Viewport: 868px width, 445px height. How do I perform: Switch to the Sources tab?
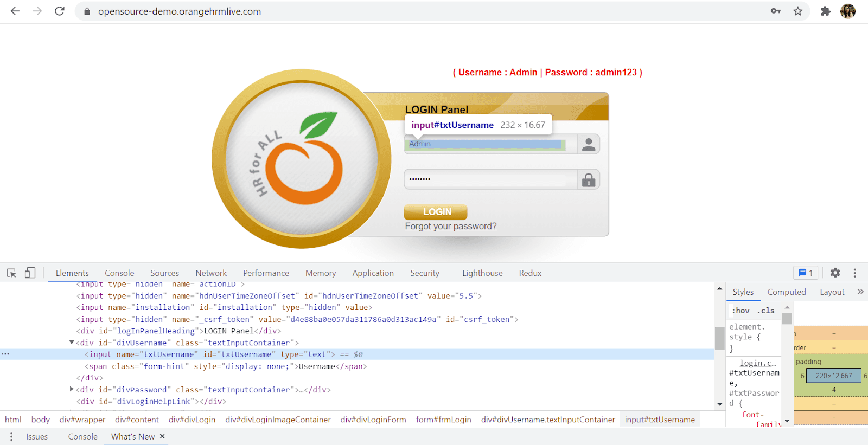(x=164, y=273)
